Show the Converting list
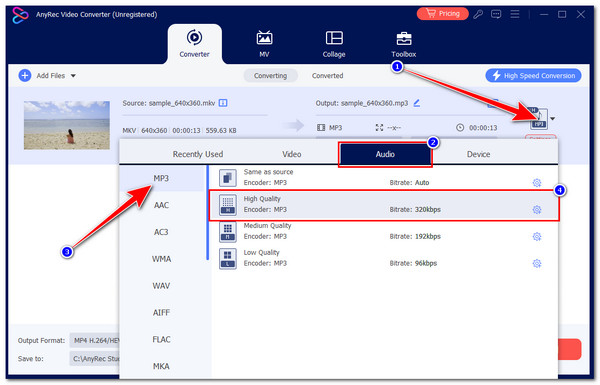600x385 pixels. tap(271, 75)
